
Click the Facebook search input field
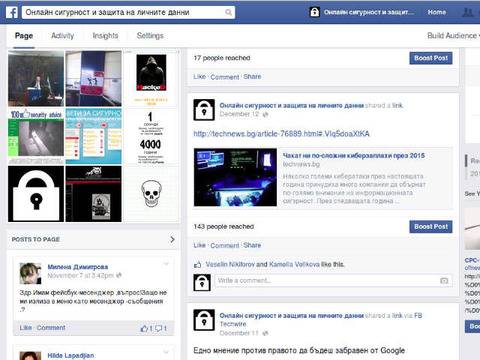128,12
